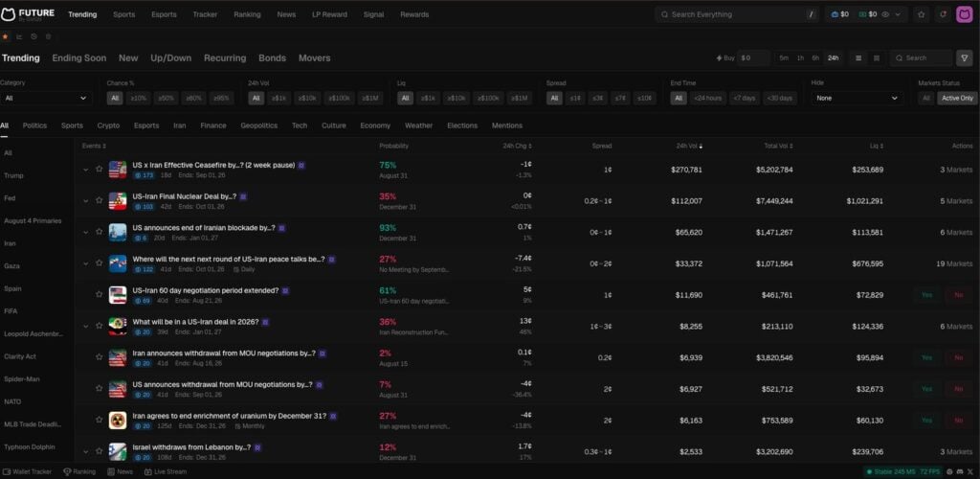Switch to the Up/Down tab
The image size is (980, 479).
click(x=170, y=58)
